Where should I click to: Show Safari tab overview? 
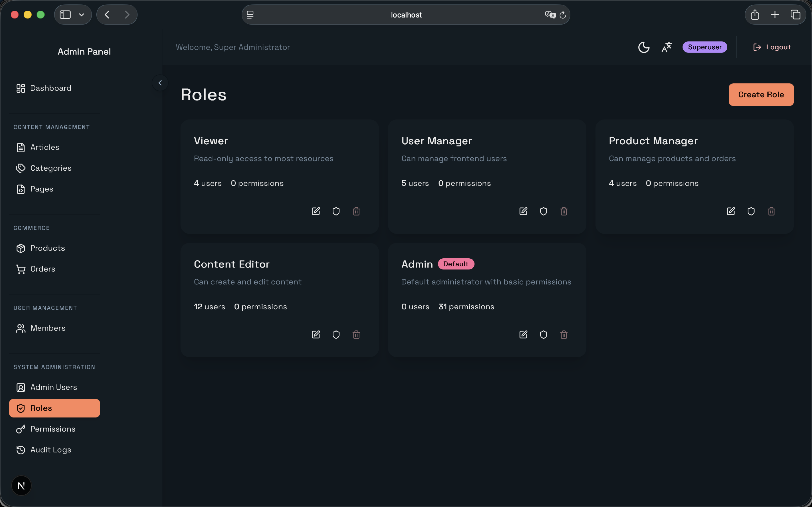[x=795, y=15]
